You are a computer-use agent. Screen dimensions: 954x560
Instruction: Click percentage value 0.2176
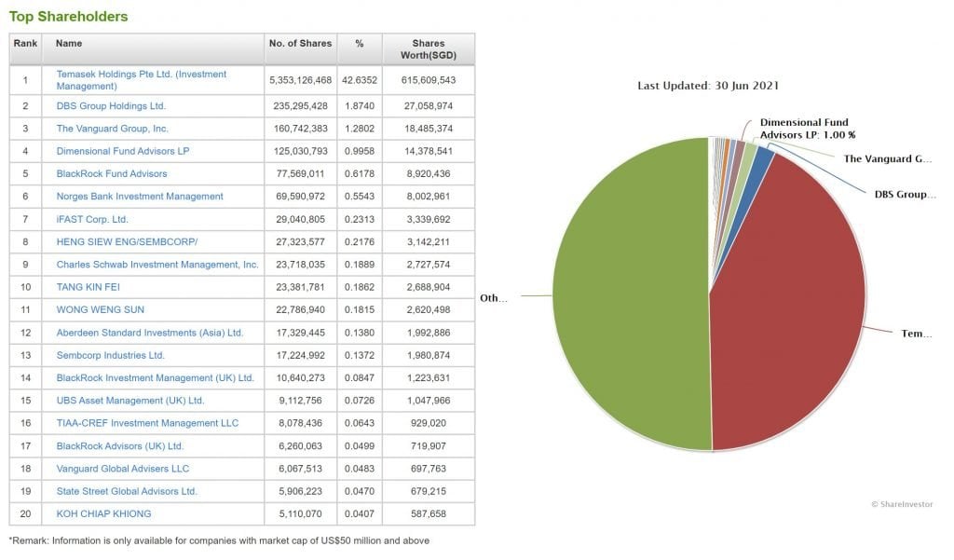pyautogui.click(x=360, y=241)
